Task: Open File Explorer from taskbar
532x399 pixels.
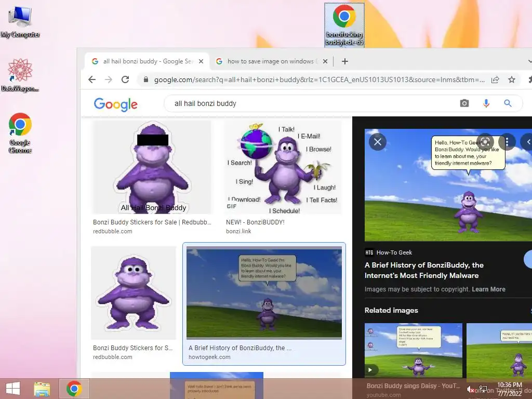Action: [x=42, y=389]
